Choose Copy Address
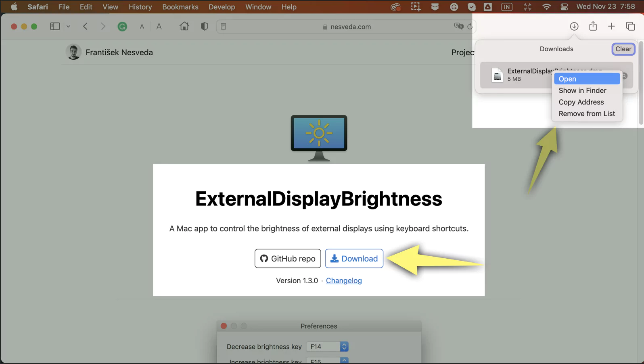Screen dimensions: 644x364 coord(587,102)
